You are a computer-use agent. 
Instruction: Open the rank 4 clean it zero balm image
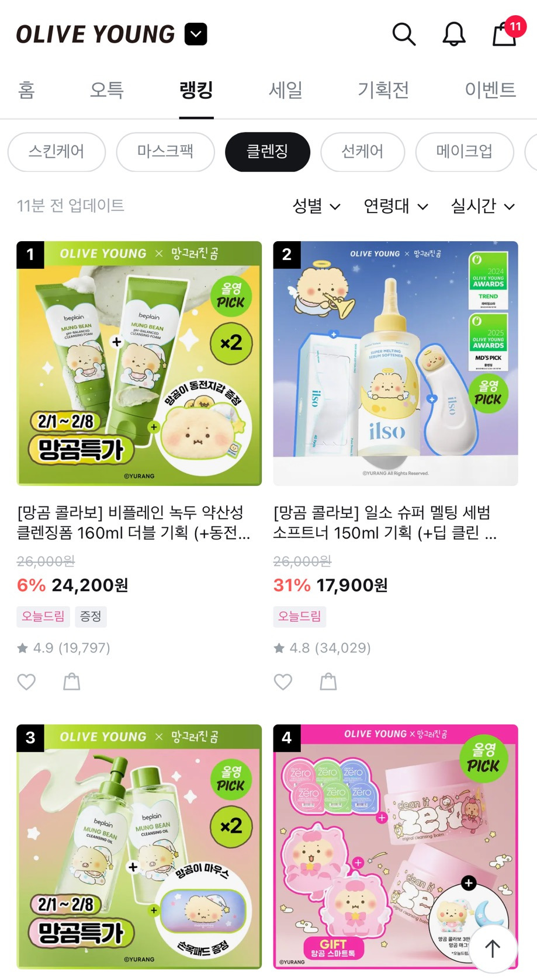click(396, 847)
